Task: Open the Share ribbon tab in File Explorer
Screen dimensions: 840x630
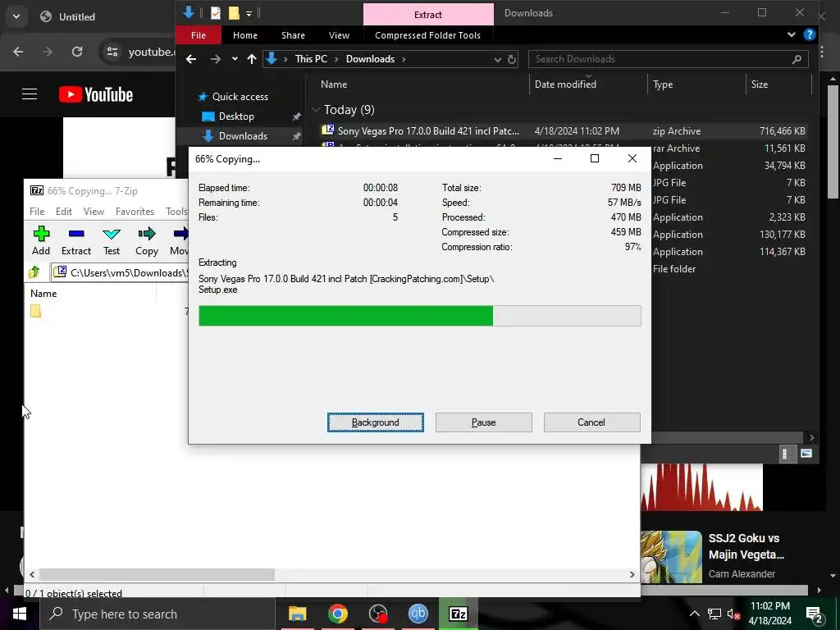Action: [x=293, y=35]
